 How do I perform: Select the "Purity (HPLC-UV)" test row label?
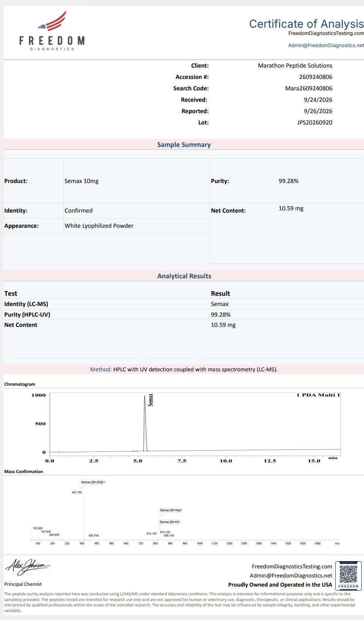point(27,315)
